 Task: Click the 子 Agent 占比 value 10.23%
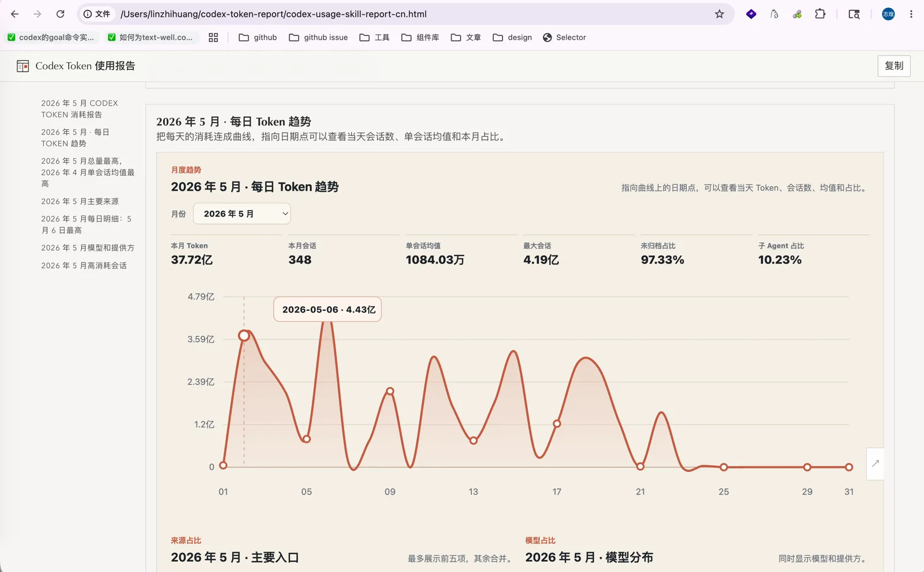click(x=780, y=260)
